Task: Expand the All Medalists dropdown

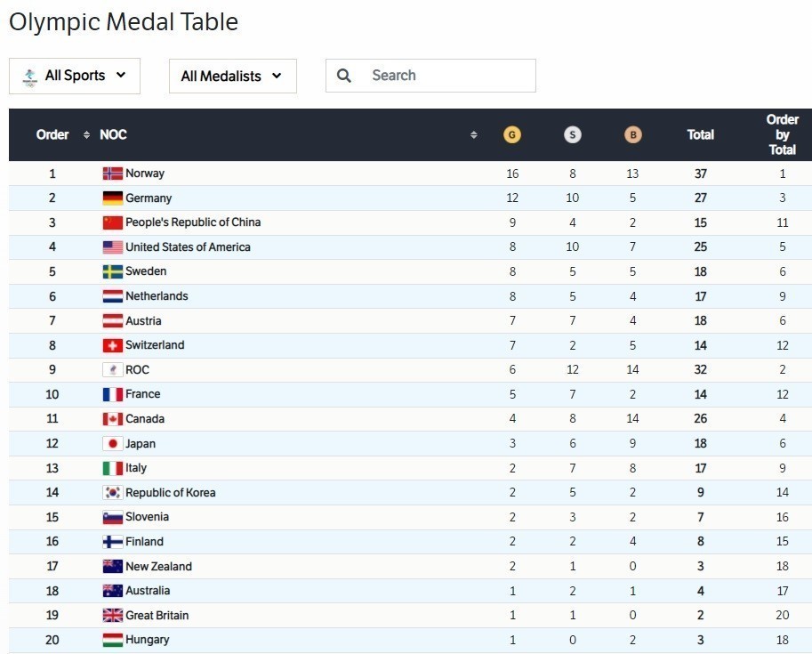Action: (x=232, y=77)
